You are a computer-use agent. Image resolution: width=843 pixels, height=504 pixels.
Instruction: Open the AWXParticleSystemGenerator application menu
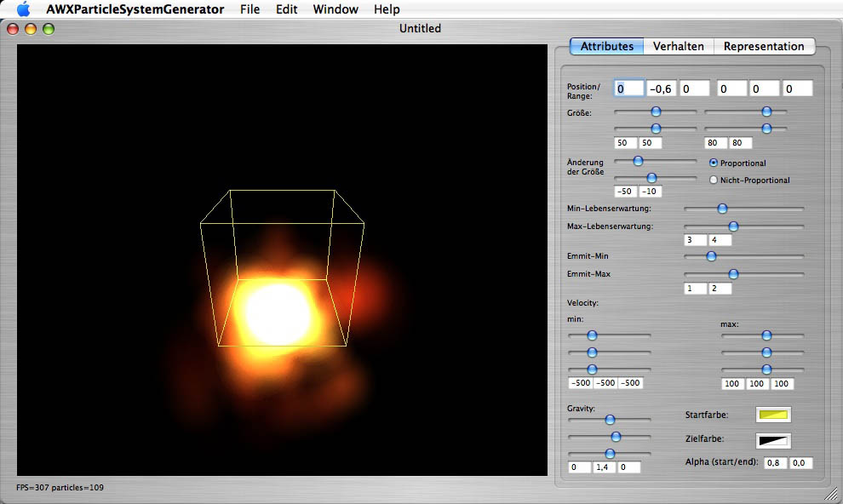pos(135,9)
